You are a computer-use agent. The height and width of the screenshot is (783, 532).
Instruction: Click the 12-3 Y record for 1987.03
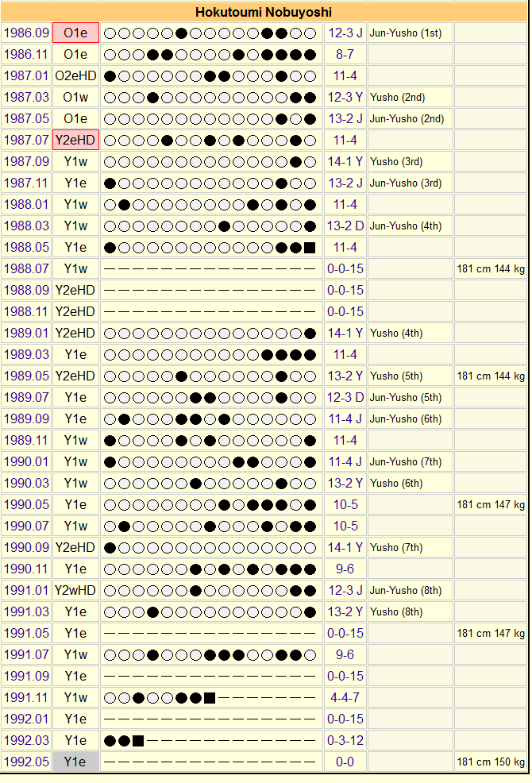coord(345,98)
